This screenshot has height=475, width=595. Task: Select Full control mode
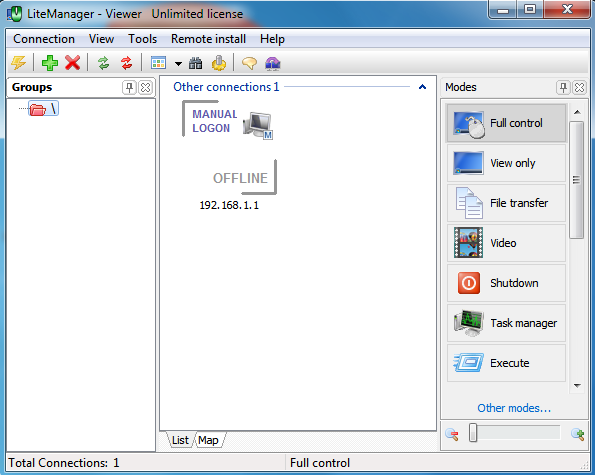coord(507,123)
